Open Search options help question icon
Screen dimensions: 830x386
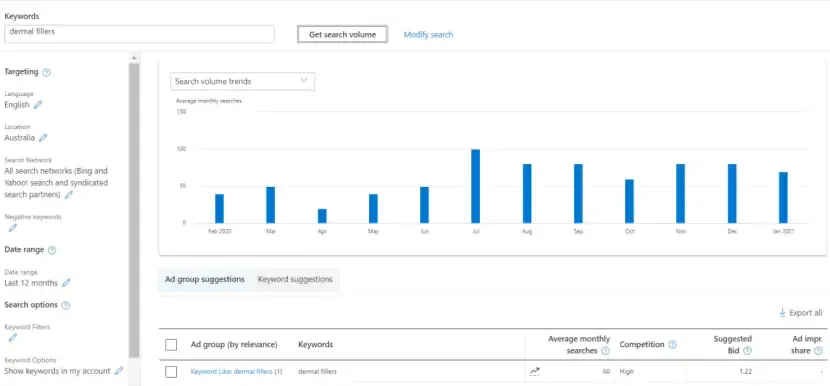[66, 306]
